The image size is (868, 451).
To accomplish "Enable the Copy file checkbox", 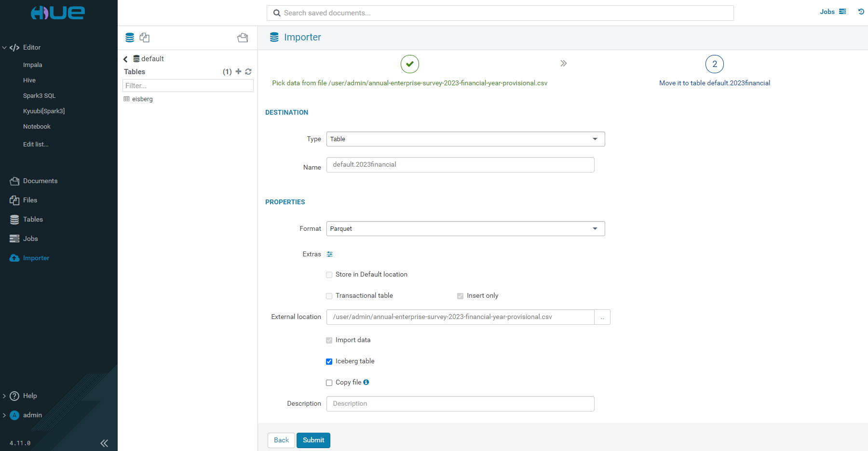I will tap(329, 383).
